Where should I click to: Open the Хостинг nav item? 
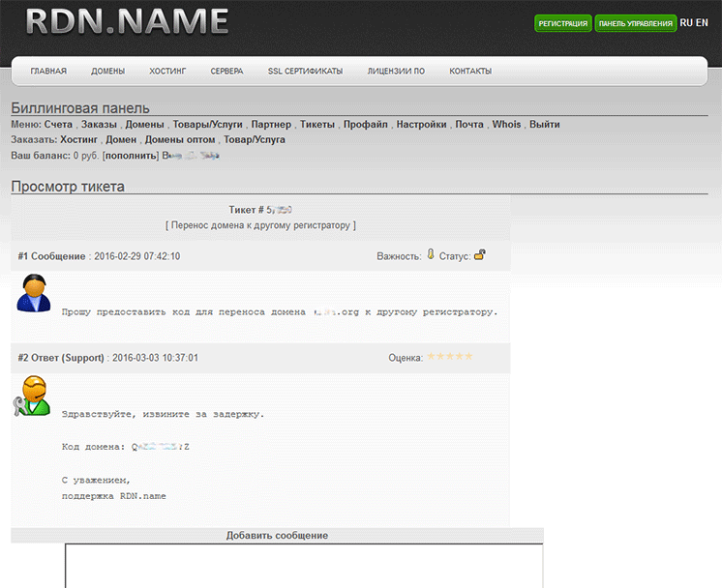(167, 71)
